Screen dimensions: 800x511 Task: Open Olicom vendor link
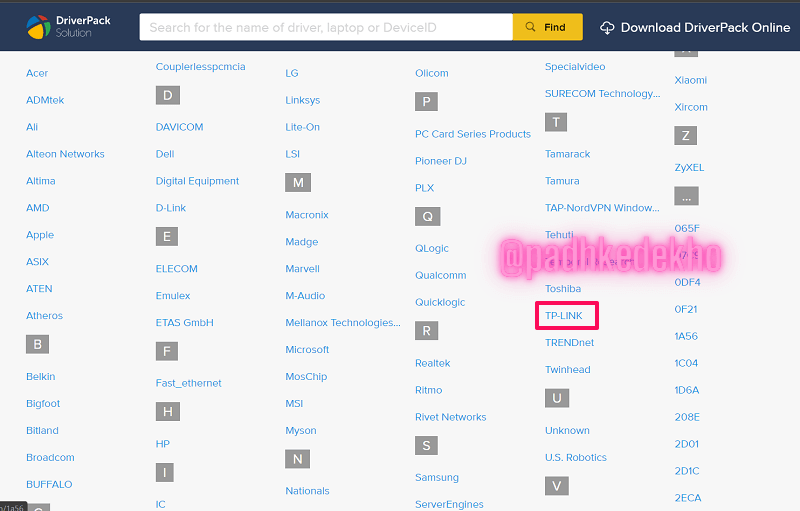pos(432,73)
